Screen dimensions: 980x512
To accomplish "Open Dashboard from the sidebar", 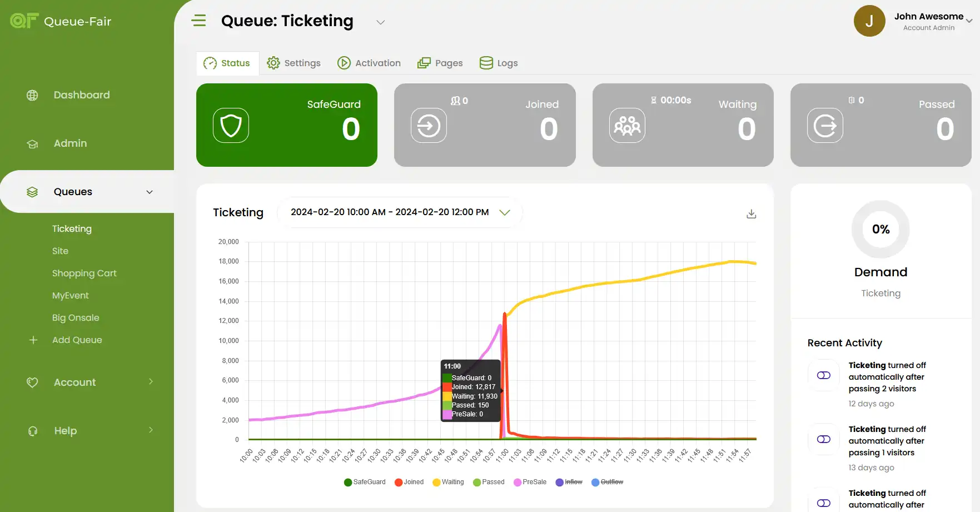I will [x=82, y=95].
